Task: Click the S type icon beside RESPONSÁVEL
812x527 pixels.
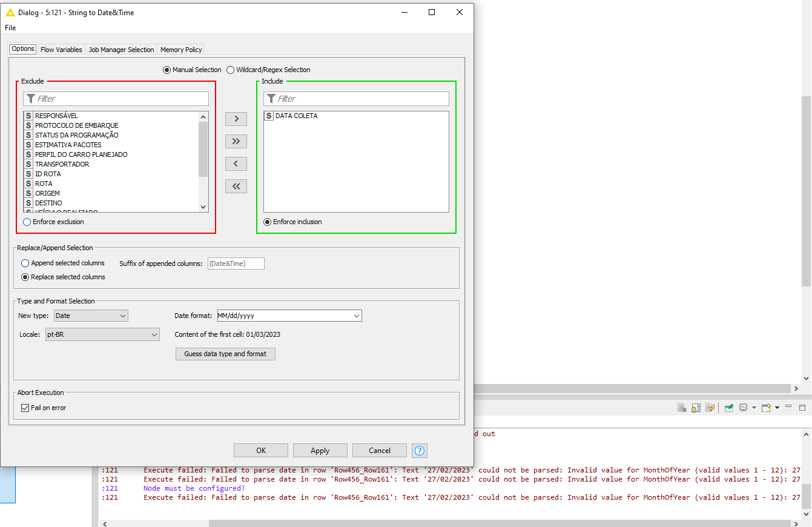Action: tap(28, 116)
